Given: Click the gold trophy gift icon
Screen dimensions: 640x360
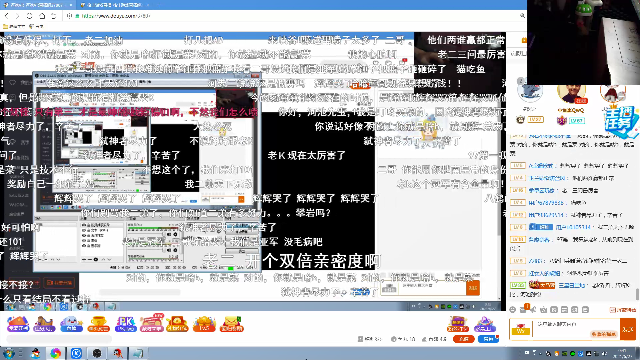Looking at the screenshot, I should coord(98,324).
